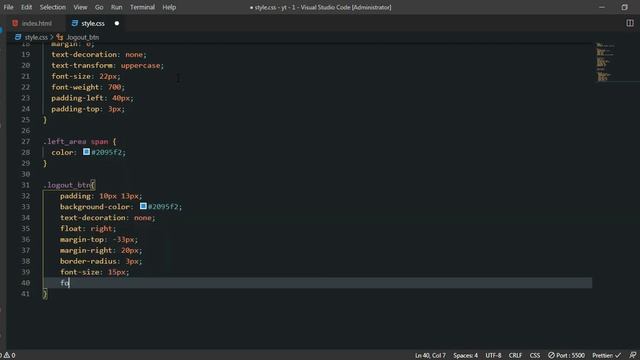The width and height of the screenshot is (640, 360).
Task: Click the warnings count in status bar
Action: click(x=9, y=355)
